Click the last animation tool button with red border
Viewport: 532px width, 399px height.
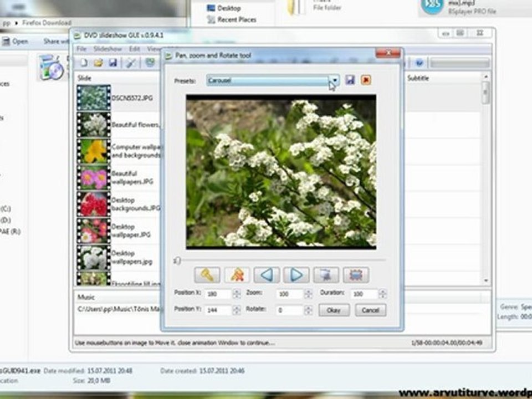[x=356, y=275]
